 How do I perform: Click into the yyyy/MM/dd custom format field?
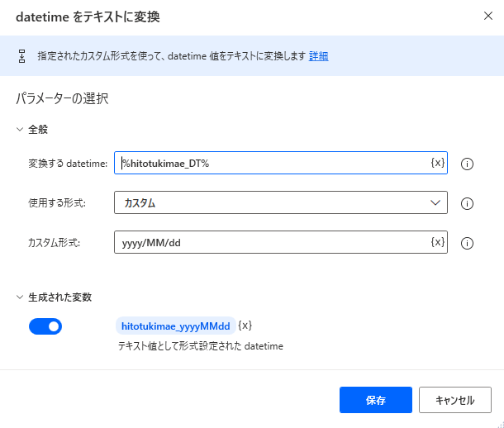point(273,242)
